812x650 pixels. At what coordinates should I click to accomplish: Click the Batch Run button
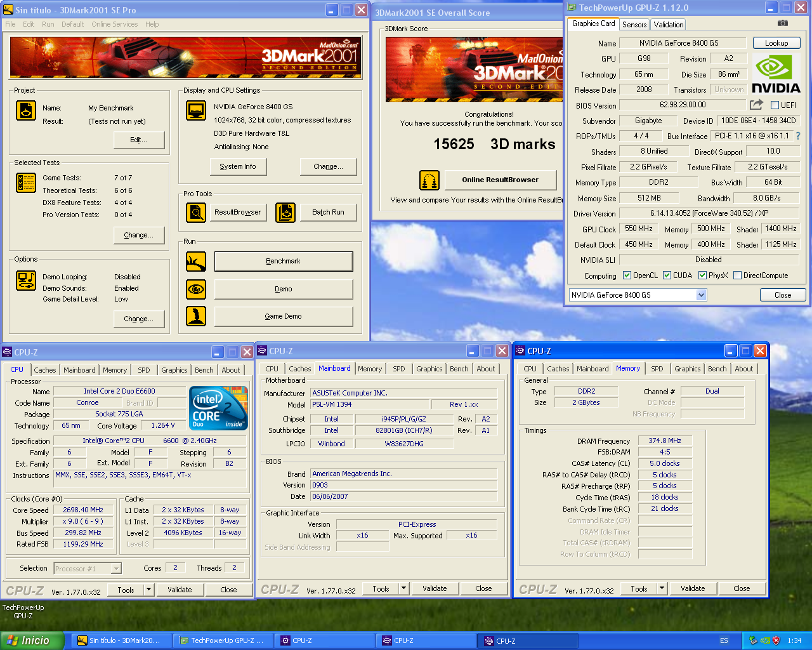[x=328, y=213]
